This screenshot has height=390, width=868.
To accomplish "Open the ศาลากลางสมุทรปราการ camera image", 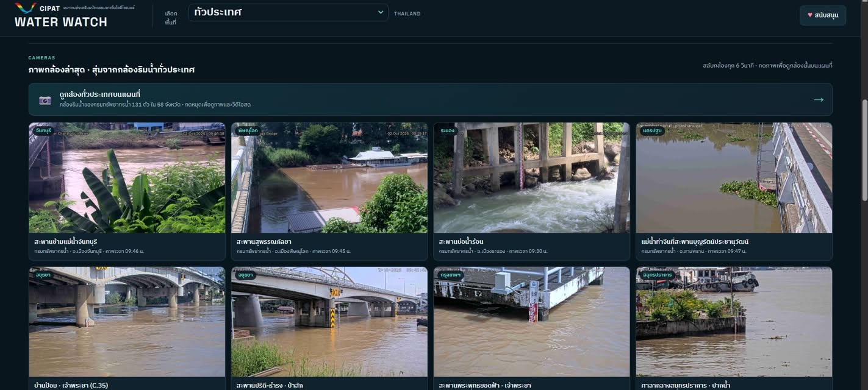I will 734,322.
